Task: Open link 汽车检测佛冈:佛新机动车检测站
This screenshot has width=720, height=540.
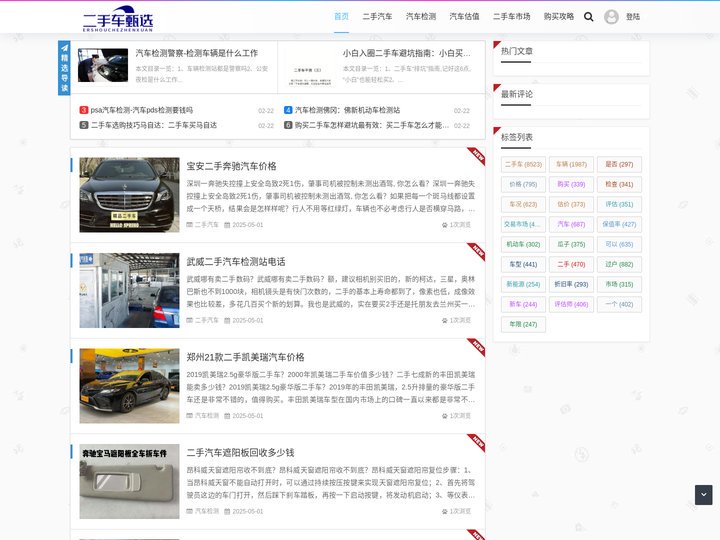Action: (x=348, y=110)
